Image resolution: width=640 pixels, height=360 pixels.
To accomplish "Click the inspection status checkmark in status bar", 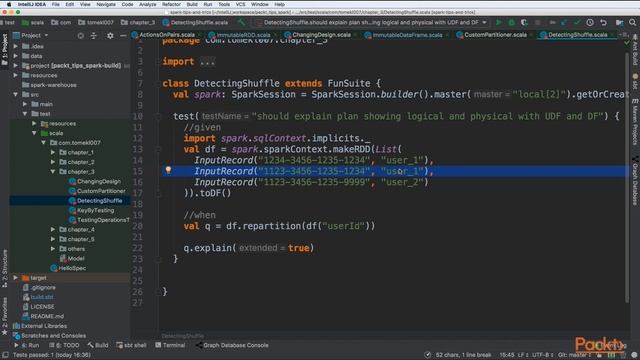I will click(x=427, y=355).
